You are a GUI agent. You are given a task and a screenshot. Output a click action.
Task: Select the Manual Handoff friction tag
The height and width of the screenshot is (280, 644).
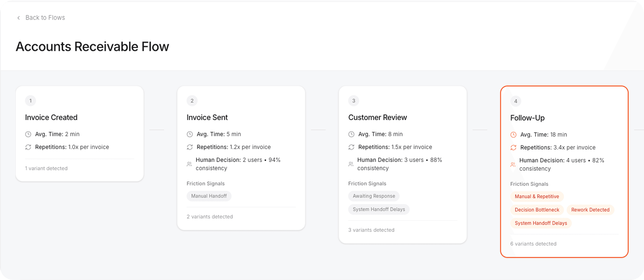[x=209, y=196]
